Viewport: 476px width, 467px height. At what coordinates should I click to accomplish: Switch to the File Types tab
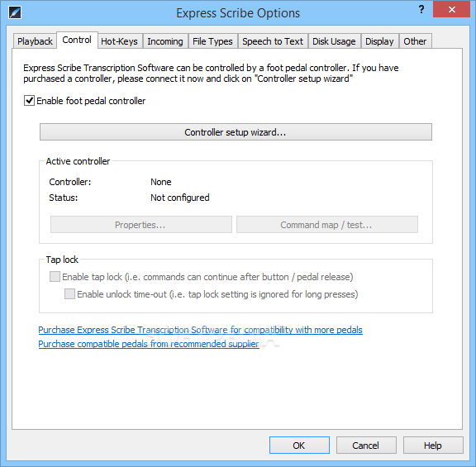[x=212, y=41]
